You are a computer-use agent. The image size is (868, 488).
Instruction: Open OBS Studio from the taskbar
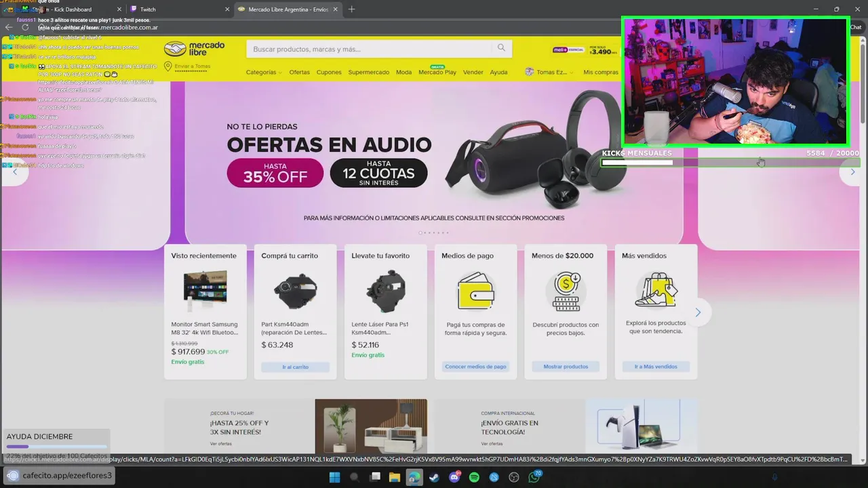click(x=514, y=477)
